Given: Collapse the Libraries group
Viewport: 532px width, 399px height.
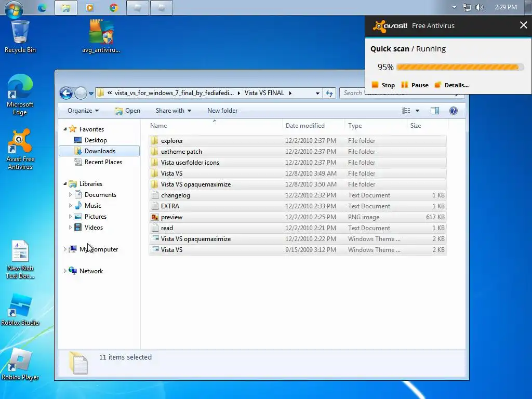Looking at the screenshot, I should pos(65,183).
